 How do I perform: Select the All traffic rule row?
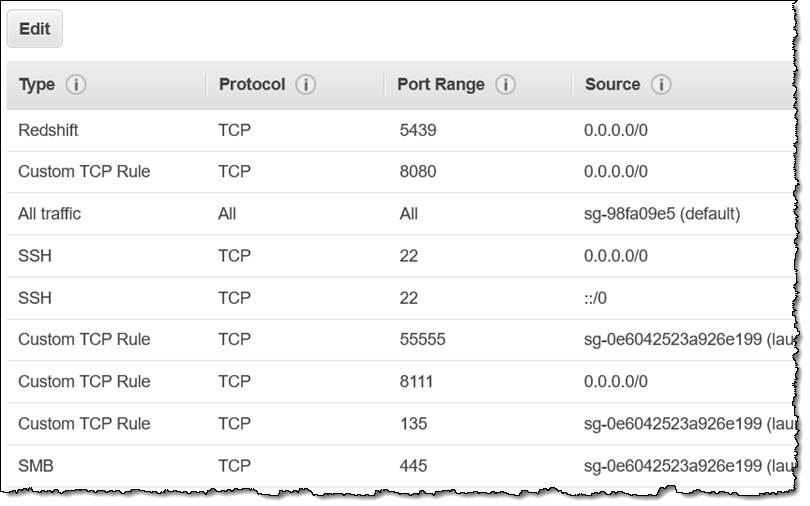[400, 214]
